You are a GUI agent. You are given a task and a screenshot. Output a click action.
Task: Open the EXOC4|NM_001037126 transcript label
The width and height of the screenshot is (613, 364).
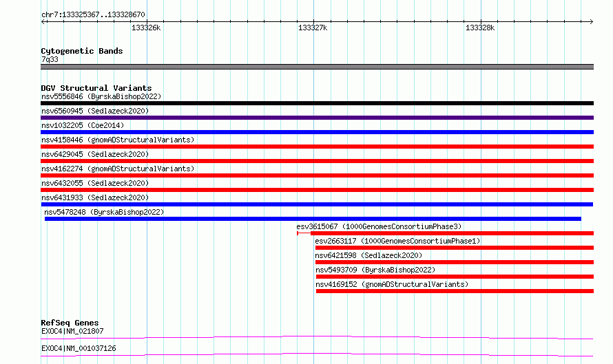tap(79, 348)
